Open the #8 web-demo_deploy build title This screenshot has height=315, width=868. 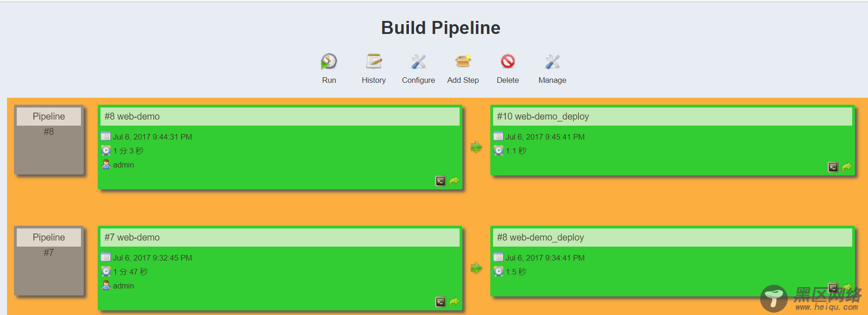[x=541, y=237]
